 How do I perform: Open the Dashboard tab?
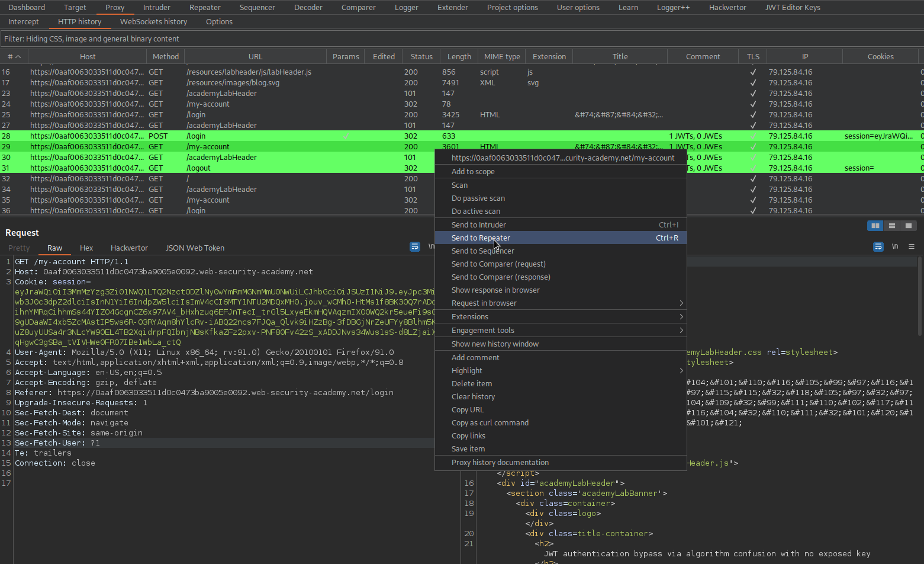pos(27,8)
